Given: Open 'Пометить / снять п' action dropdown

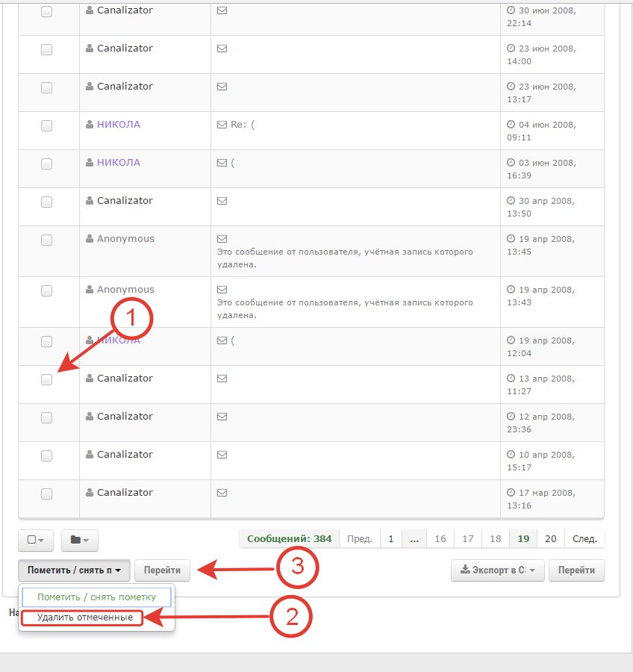Looking at the screenshot, I should [74, 570].
